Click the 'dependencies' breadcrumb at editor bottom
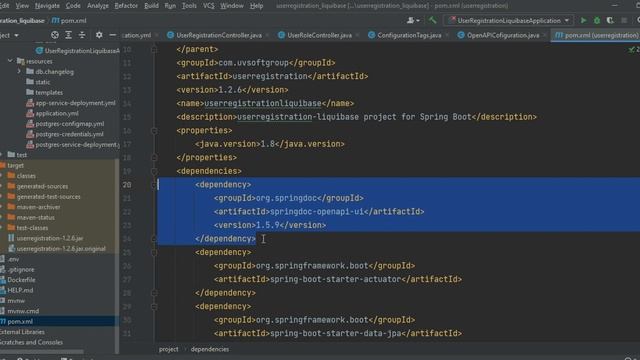The image size is (640, 360). coord(210,349)
